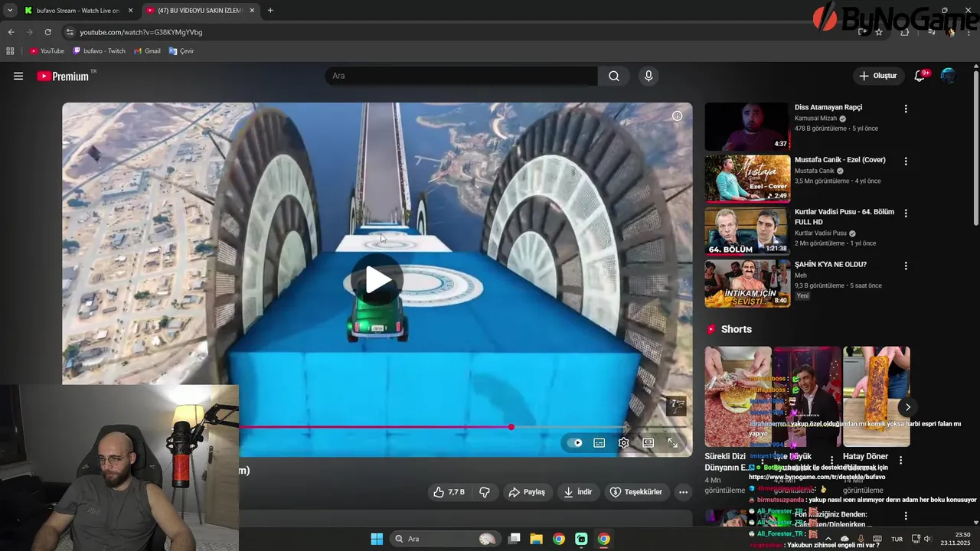
Task: Open the green Streamlabs taskbar icon
Action: (581, 539)
